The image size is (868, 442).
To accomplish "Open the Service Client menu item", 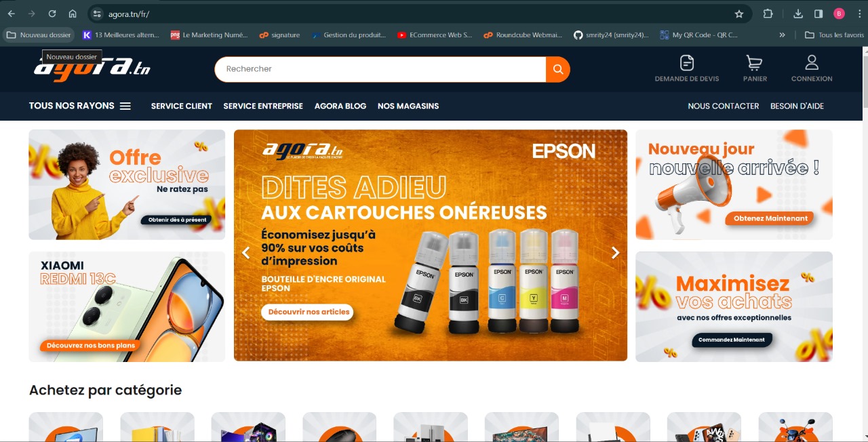I will click(x=182, y=106).
